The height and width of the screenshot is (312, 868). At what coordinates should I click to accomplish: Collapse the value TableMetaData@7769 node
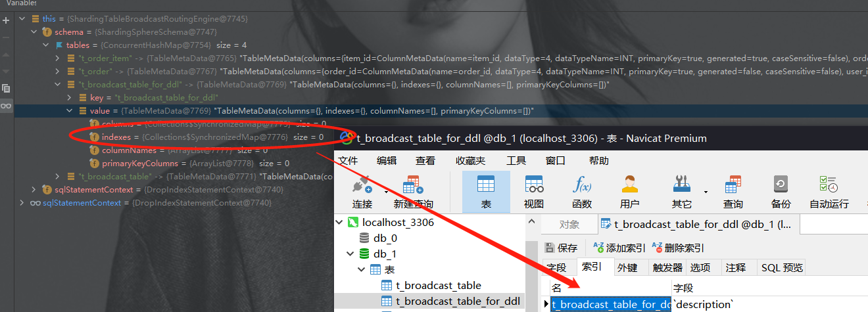pos(70,110)
